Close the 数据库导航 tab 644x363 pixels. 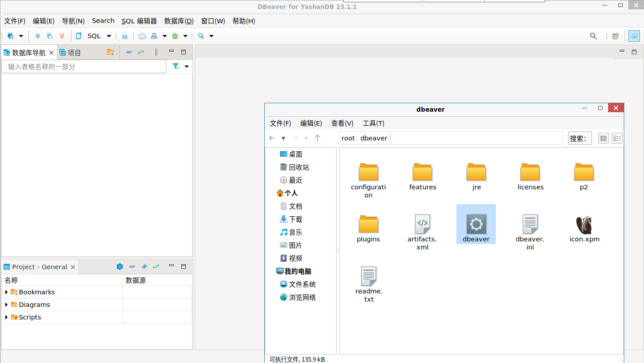(x=52, y=53)
